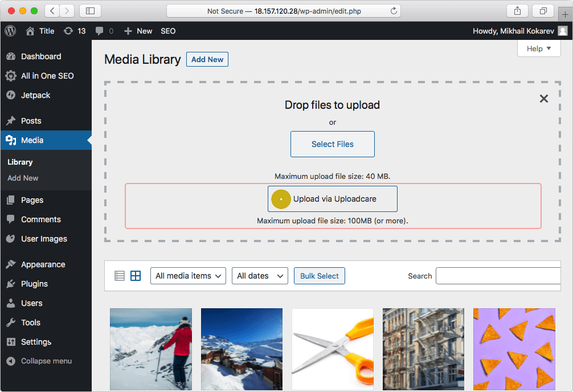Image resolution: width=573 pixels, height=392 pixels.
Task: Click the updates icon showing 13
Action: [x=75, y=31]
